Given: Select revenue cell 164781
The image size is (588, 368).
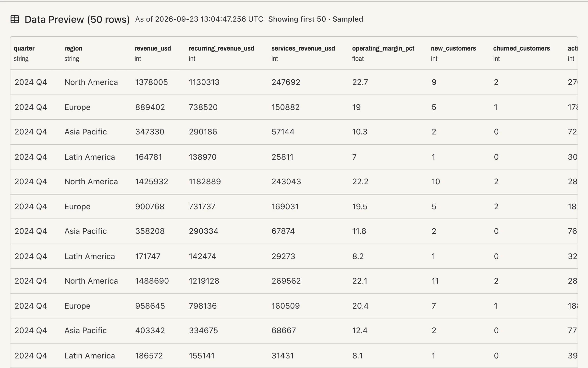Looking at the screenshot, I should coord(148,157).
